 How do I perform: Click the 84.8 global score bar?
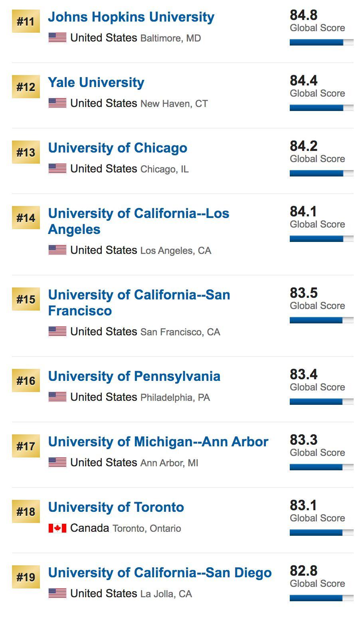click(x=321, y=42)
